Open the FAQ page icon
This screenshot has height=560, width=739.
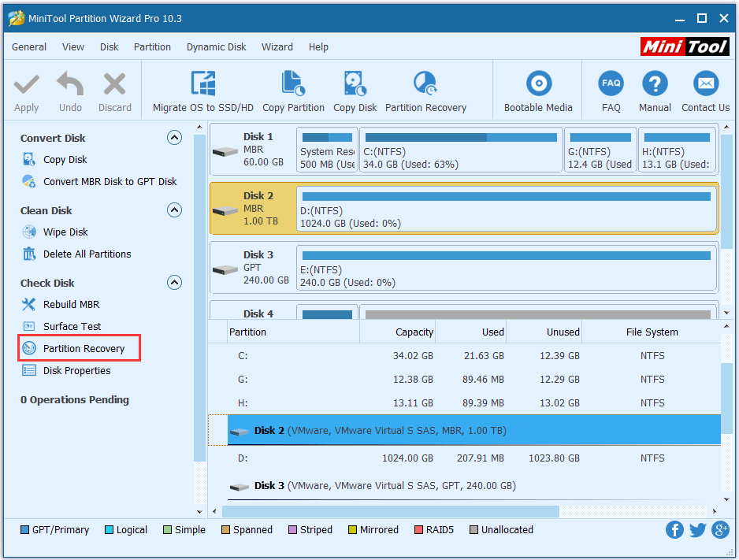(611, 83)
